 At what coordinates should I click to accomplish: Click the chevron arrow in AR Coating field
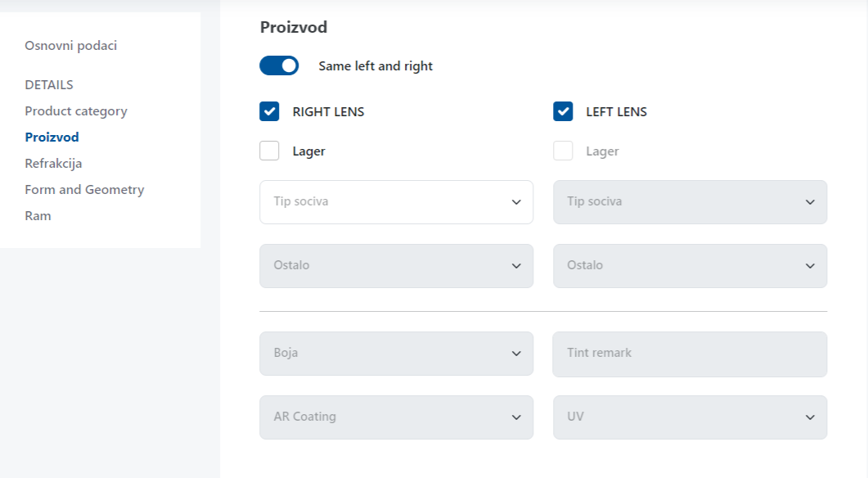pyautogui.click(x=516, y=417)
